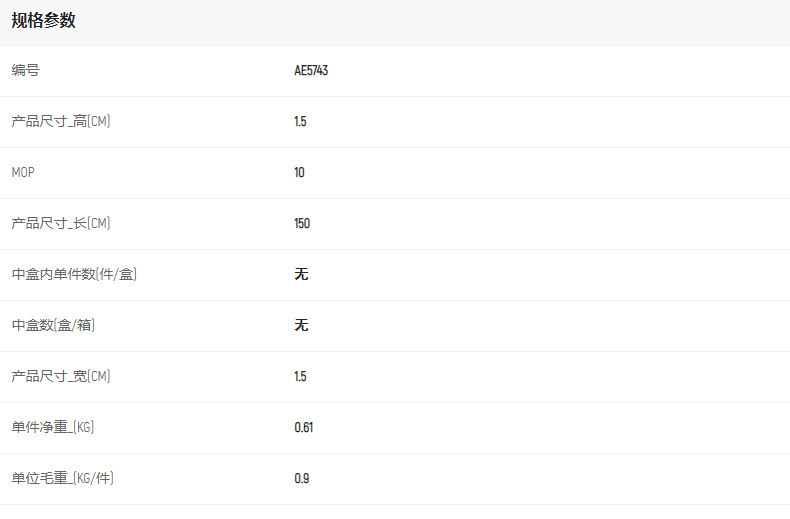Select the 1.5 value for product height
790x519 pixels.
(x=300, y=122)
